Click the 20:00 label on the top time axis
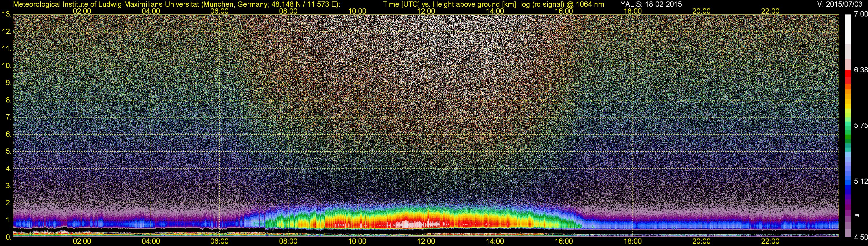 [702, 11]
